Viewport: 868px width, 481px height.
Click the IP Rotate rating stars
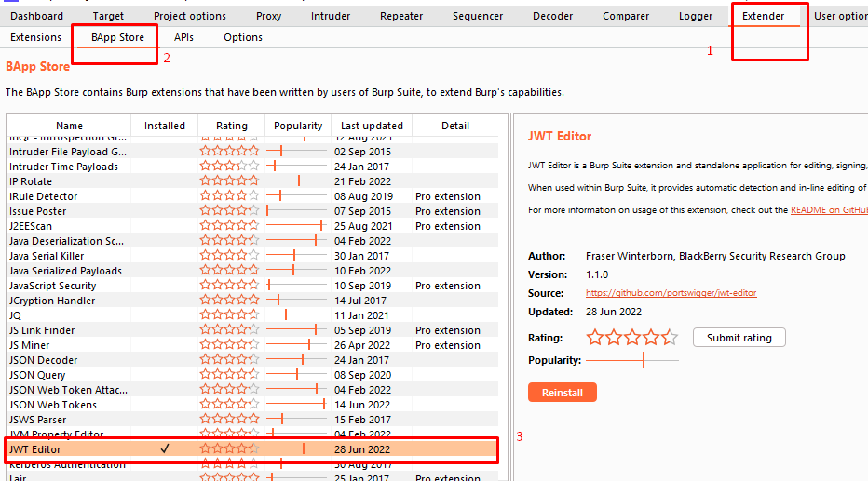pos(229,180)
